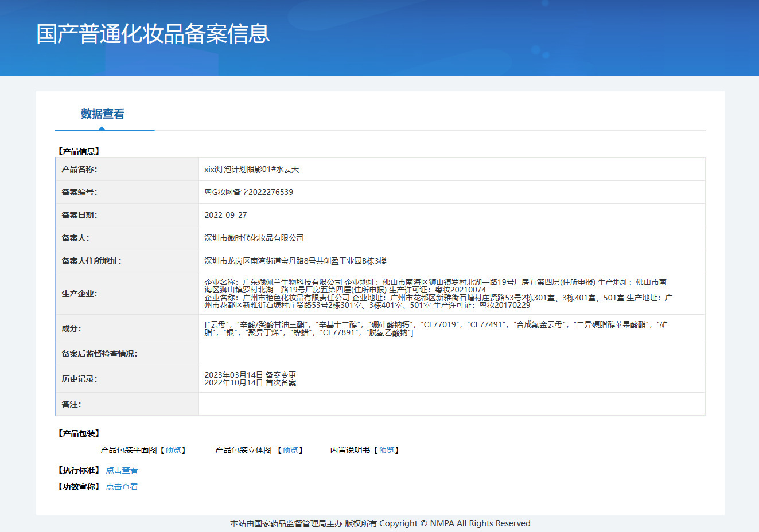Click the 【功效宣称】 label
This screenshot has width=759, height=532.
(79, 487)
